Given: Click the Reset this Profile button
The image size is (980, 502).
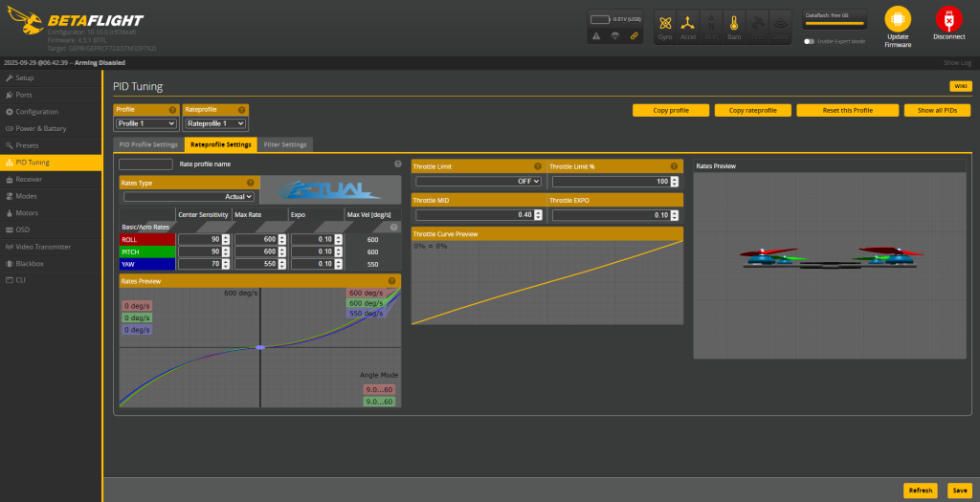Looking at the screenshot, I should coord(847,110).
